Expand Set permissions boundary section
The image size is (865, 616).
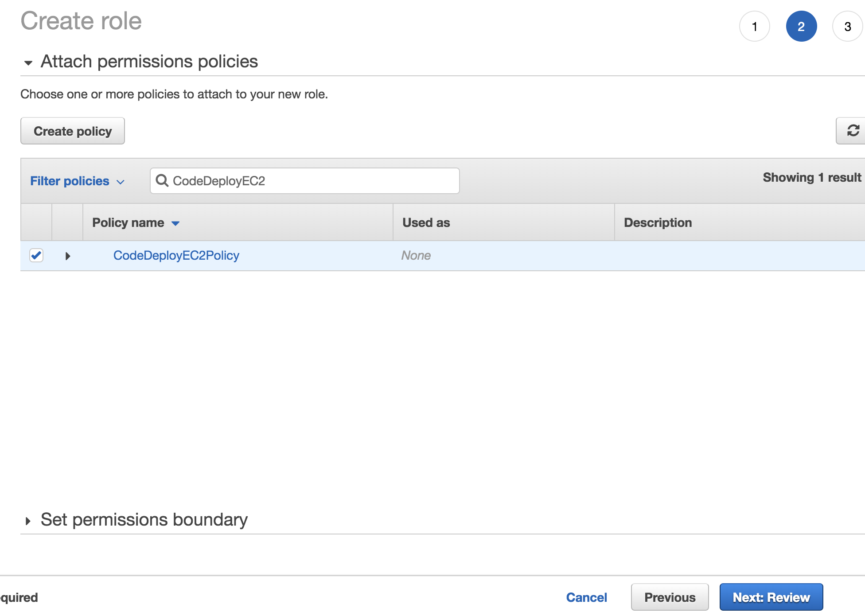pos(28,521)
